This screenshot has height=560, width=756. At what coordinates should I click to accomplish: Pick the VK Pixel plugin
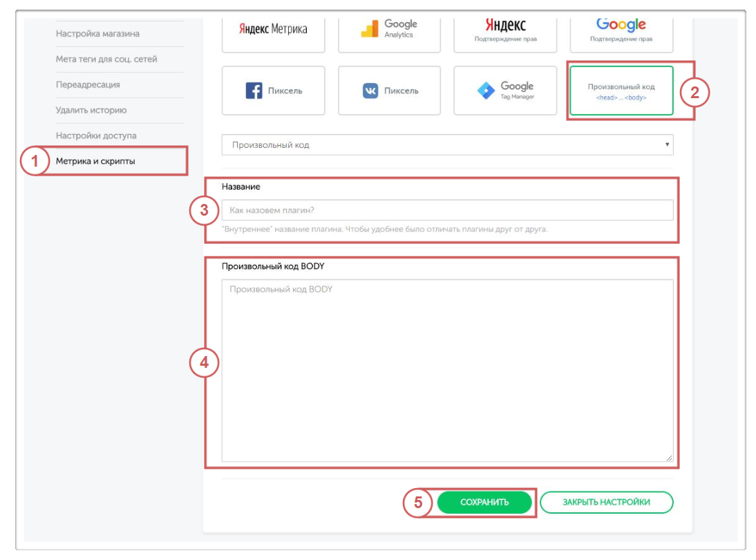(389, 91)
